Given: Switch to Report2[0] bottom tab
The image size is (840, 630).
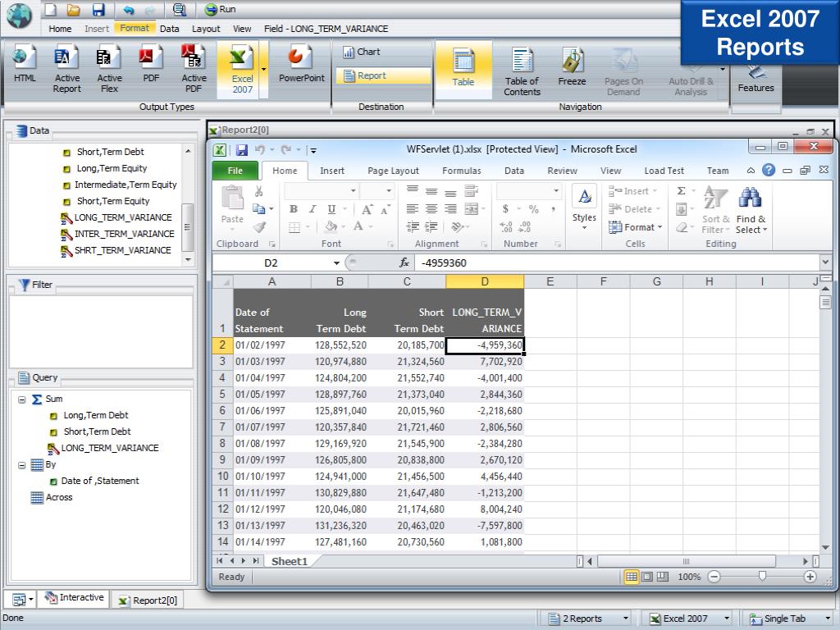Looking at the screenshot, I should (148, 600).
